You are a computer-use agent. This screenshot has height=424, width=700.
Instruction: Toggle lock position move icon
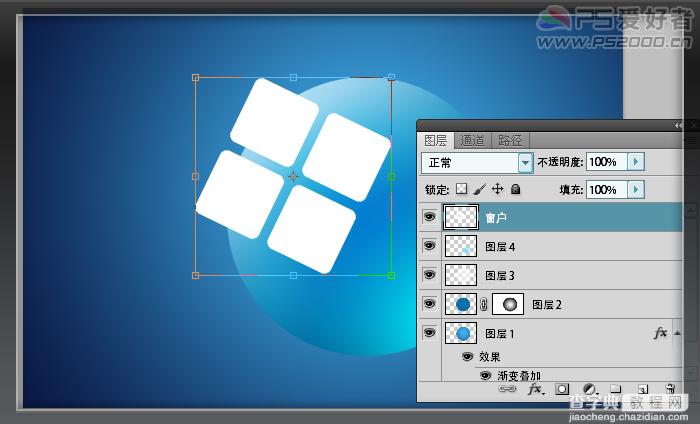(x=497, y=189)
